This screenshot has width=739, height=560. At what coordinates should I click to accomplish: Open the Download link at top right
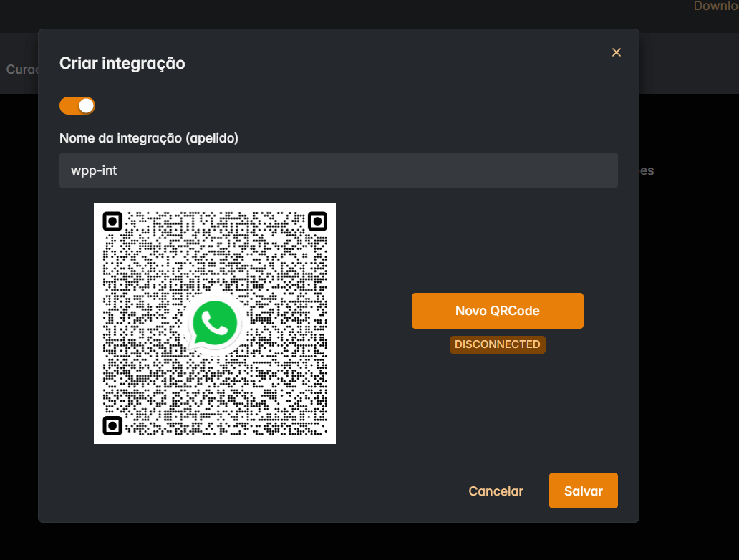click(715, 6)
